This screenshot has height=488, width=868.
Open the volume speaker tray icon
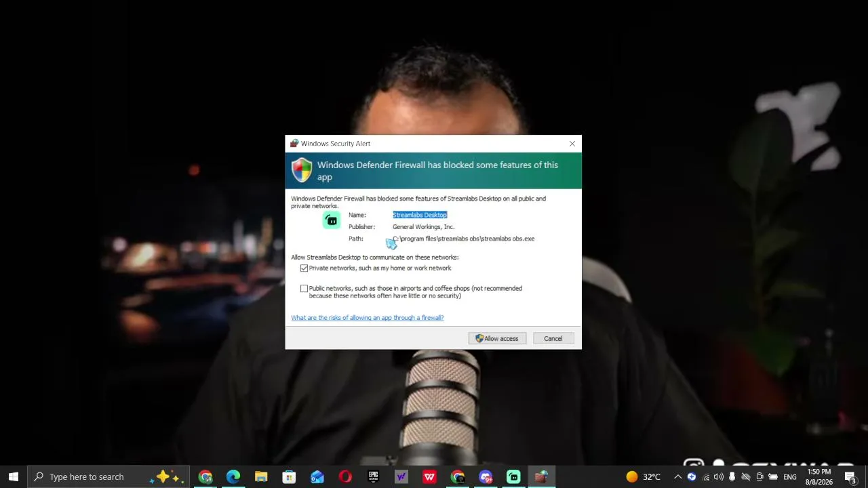point(719,476)
